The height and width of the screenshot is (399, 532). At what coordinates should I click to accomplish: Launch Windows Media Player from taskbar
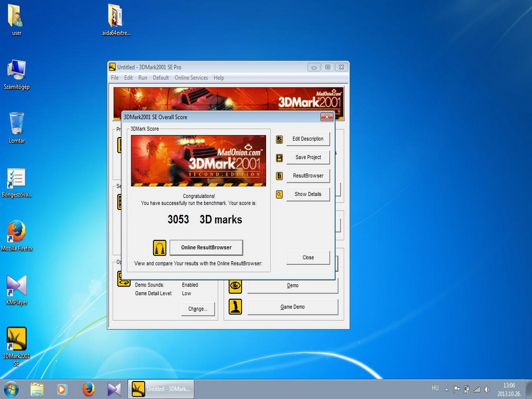point(62,389)
